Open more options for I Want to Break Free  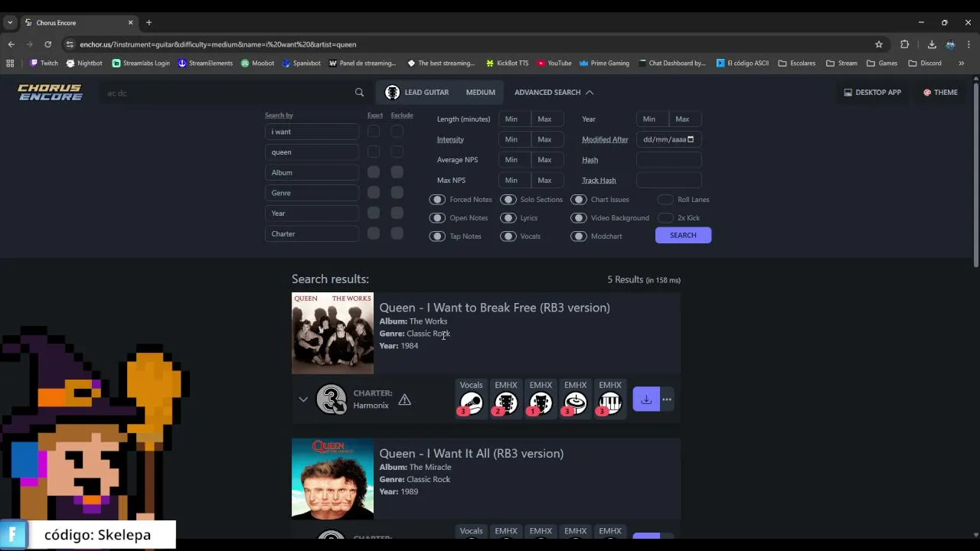pyautogui.click(x=667, y=399)
